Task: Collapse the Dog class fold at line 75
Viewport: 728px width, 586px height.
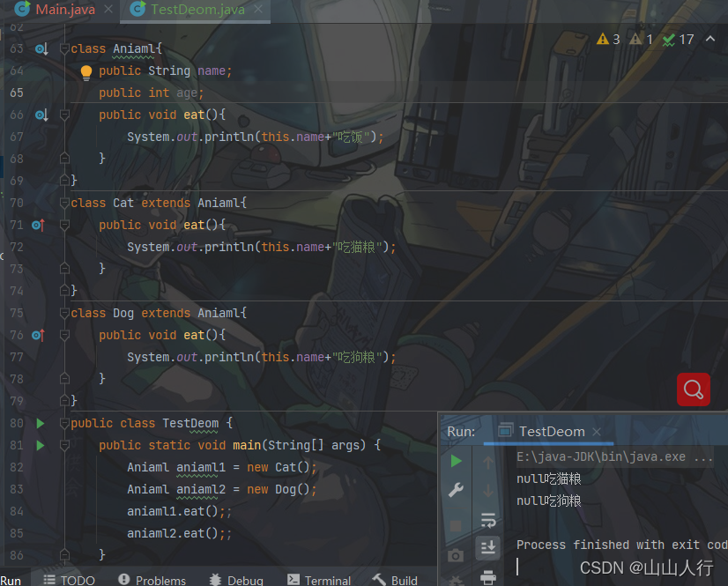Action: pyautogui.click(x=64, y=313)
